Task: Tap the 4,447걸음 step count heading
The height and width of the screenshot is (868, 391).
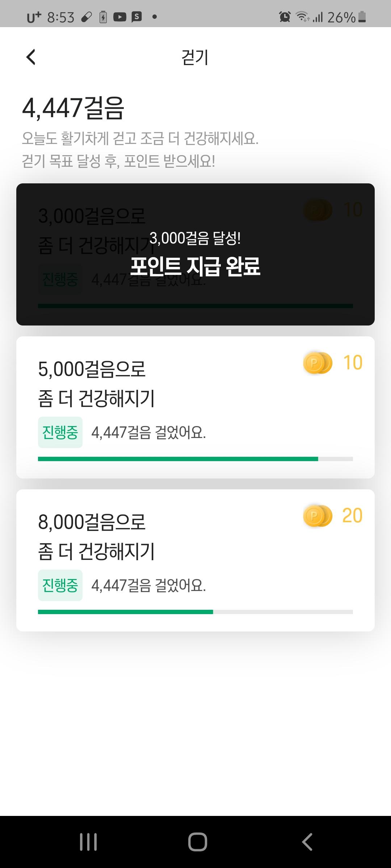Action: click(x=73, y=108)
